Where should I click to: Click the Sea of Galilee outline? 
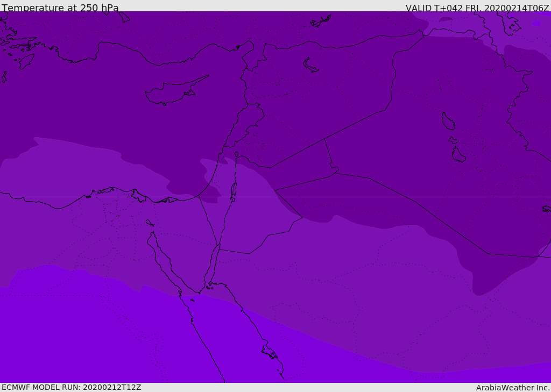click(237, 154)
